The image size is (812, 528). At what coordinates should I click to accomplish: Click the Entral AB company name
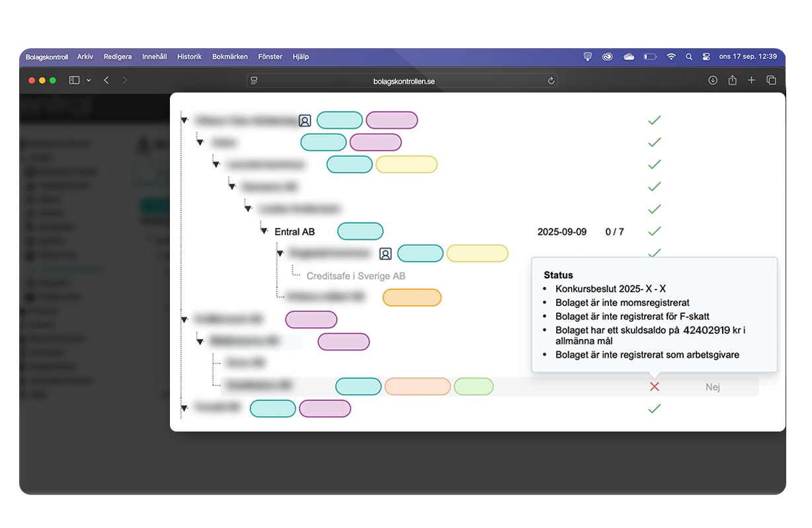[x=294, y=232]
